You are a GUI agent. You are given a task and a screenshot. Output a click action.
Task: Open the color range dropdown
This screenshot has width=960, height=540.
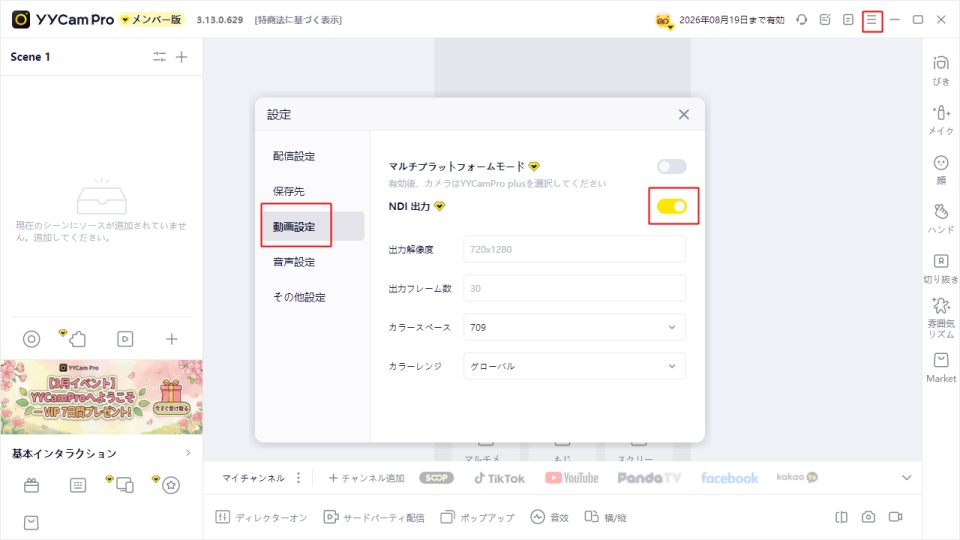click(x=574, y=366)
